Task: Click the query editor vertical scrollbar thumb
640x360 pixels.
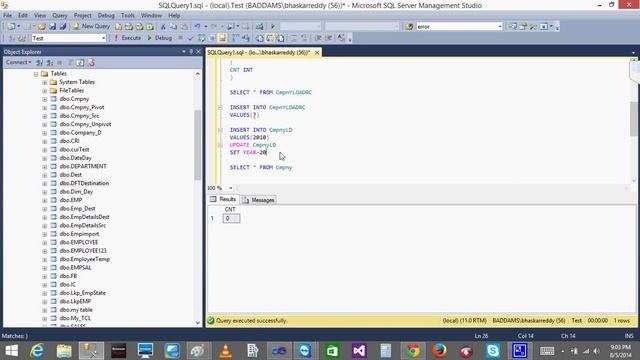Action: [x=634, y=119]
